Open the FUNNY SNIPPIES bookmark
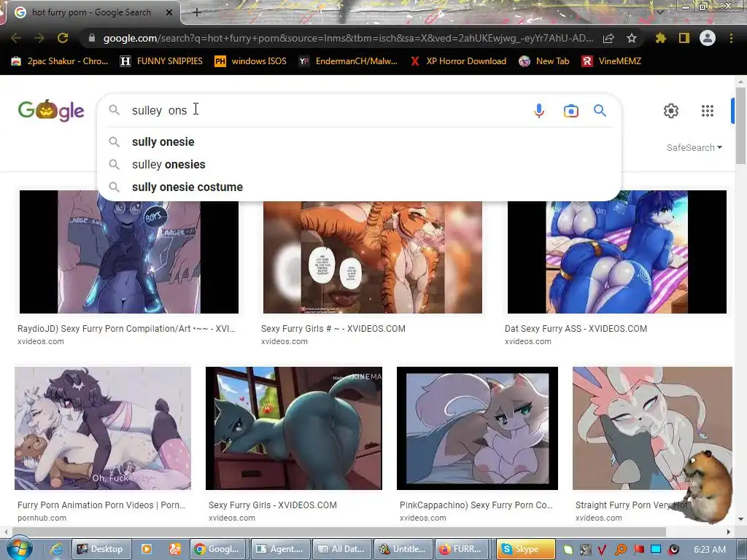The image size is (747, 560). click(161, 61)
